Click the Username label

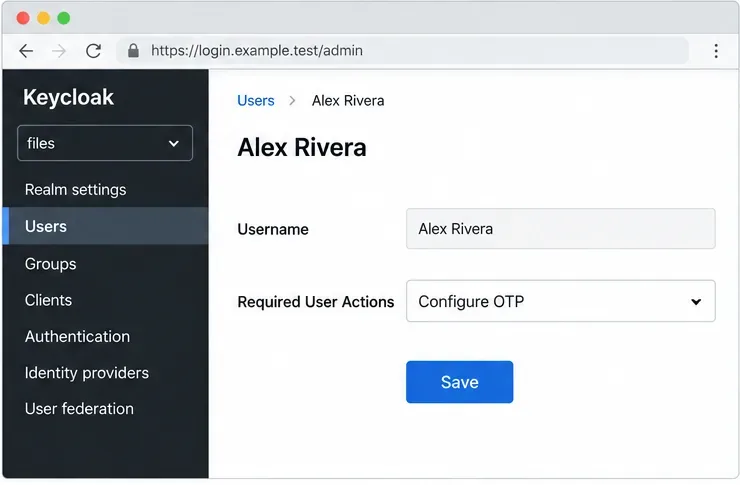(273, 229)
